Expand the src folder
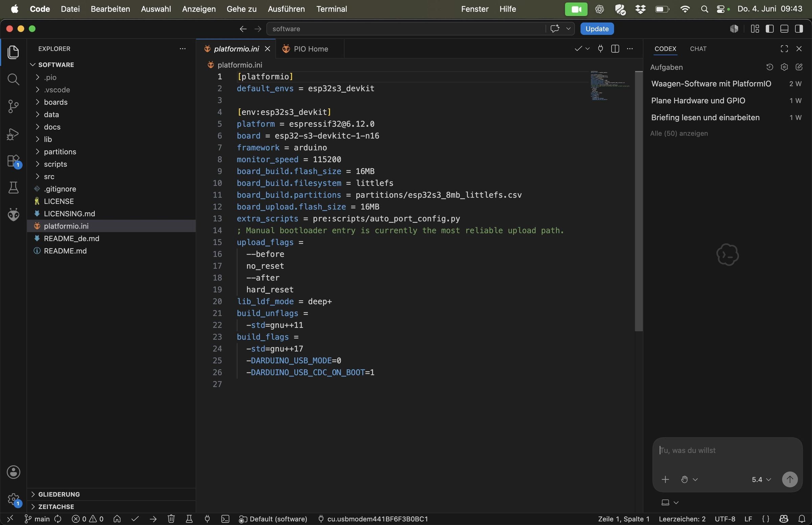 tap(111, 176)
